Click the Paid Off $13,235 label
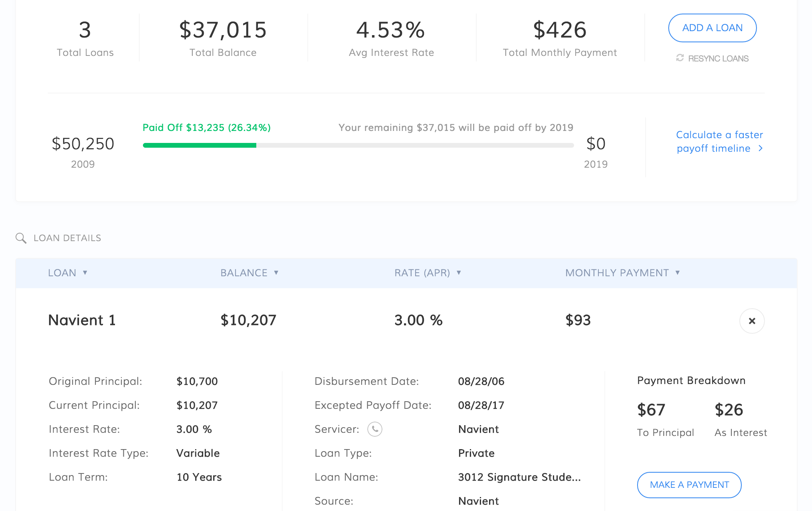 point(206,127)
